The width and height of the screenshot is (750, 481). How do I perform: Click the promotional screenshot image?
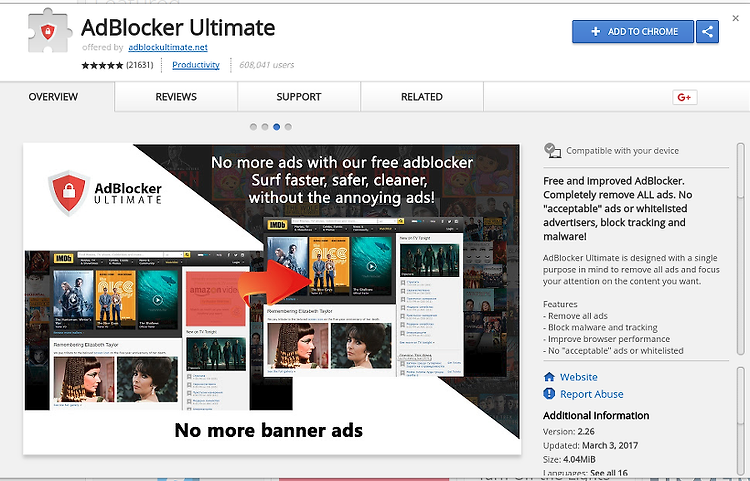click(x=272, y=298)
